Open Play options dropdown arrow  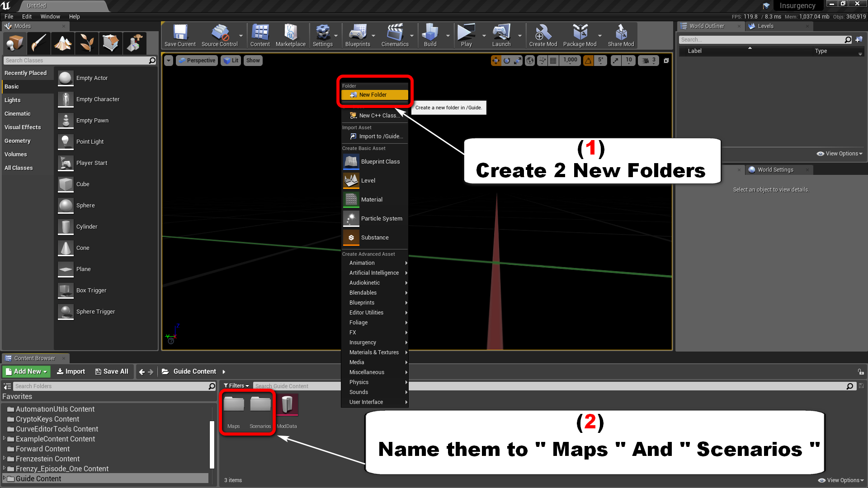coord(484,36)
